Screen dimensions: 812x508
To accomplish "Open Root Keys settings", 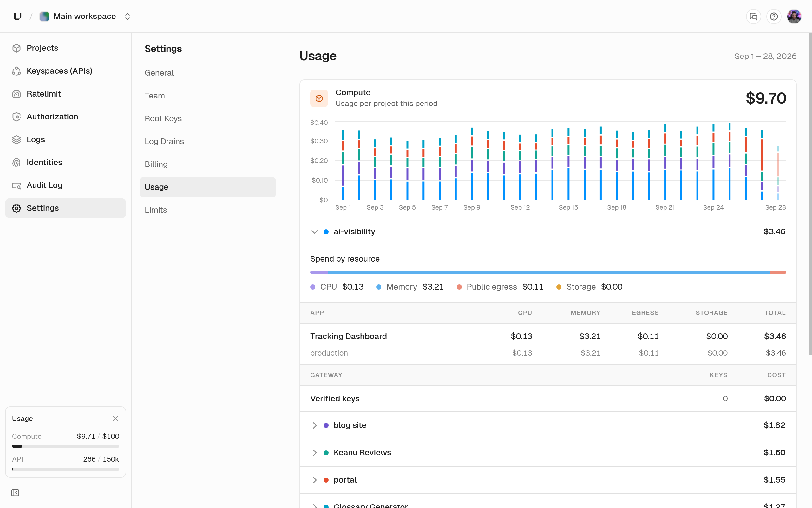I will (208, 119).
